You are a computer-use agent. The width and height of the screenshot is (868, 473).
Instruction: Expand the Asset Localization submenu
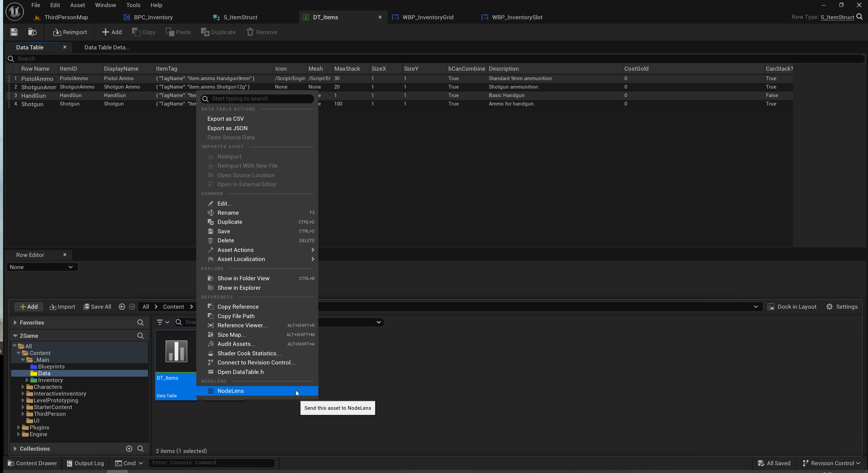(x=257, y=259)
